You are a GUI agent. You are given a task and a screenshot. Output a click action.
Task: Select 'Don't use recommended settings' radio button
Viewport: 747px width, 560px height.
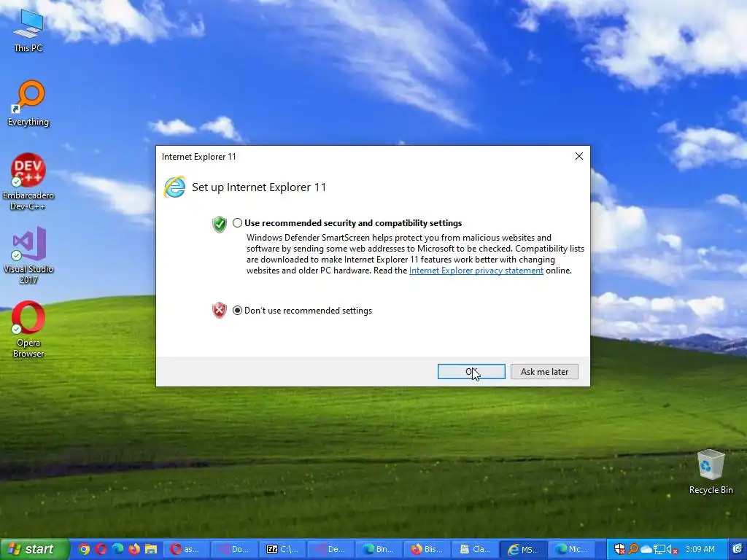click(237, 311)
